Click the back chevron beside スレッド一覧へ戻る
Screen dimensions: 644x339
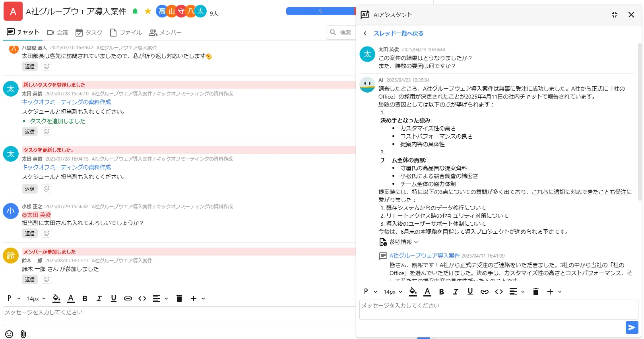point(365,33)
